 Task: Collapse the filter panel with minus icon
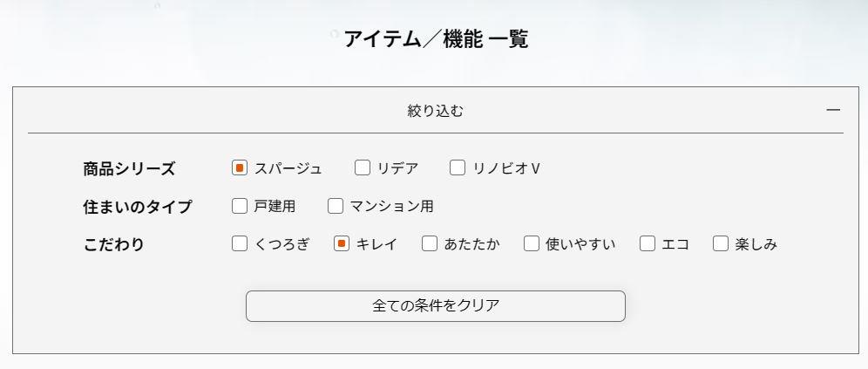point(833,110)
